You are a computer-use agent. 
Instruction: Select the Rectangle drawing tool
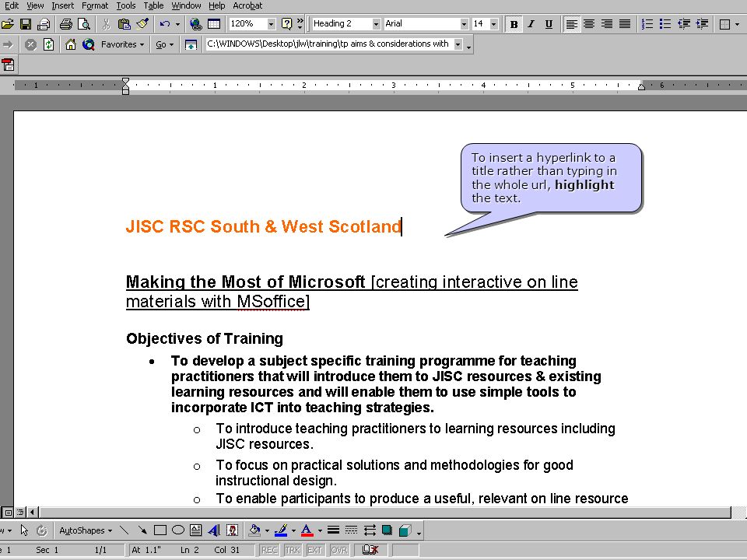pos(160,530)
